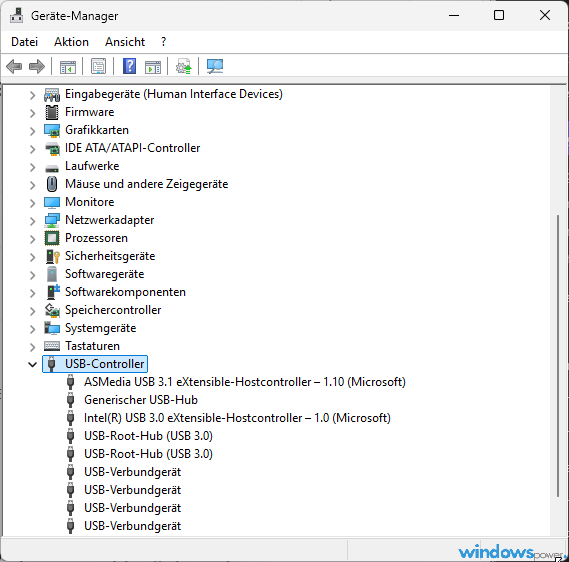The image size is (569, 562).
Task: Click the Forward arrow toolbar icon
Action: point(37,66)
